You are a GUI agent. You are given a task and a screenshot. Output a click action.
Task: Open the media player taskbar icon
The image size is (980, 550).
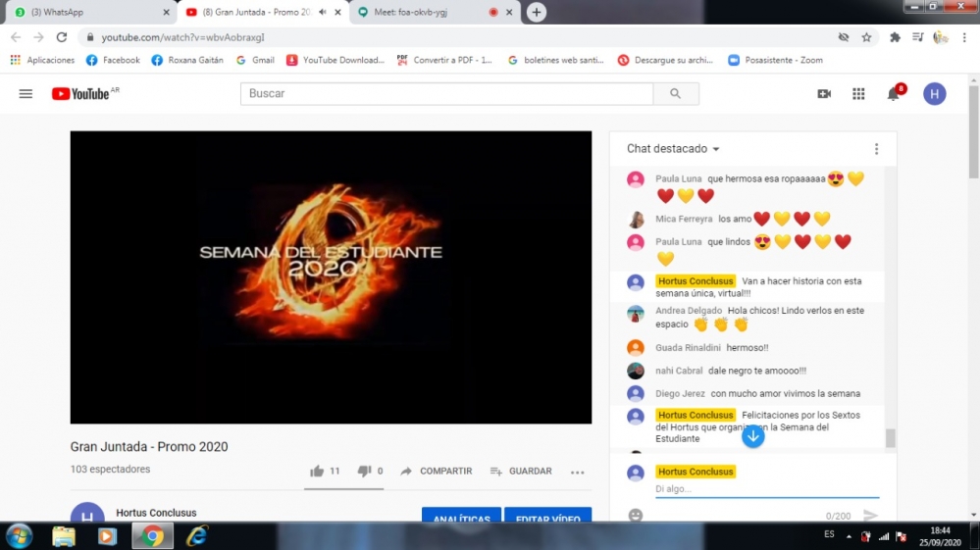click(107, 536)
